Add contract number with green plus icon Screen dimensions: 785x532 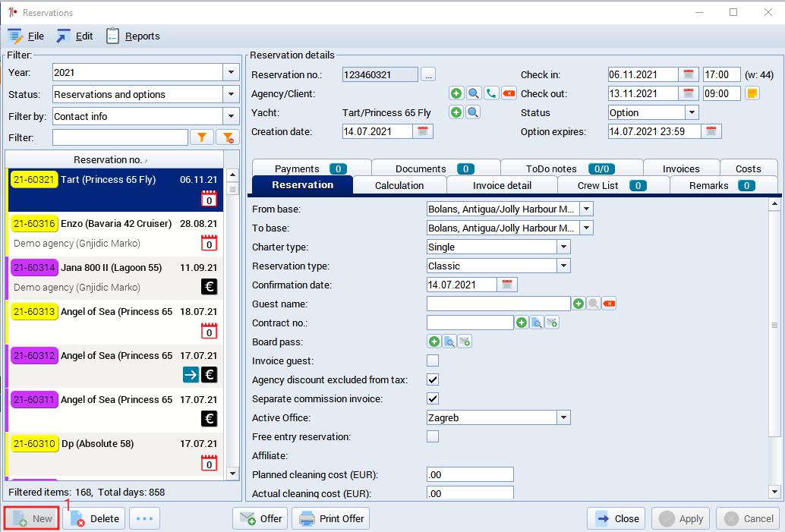point(522,323)
